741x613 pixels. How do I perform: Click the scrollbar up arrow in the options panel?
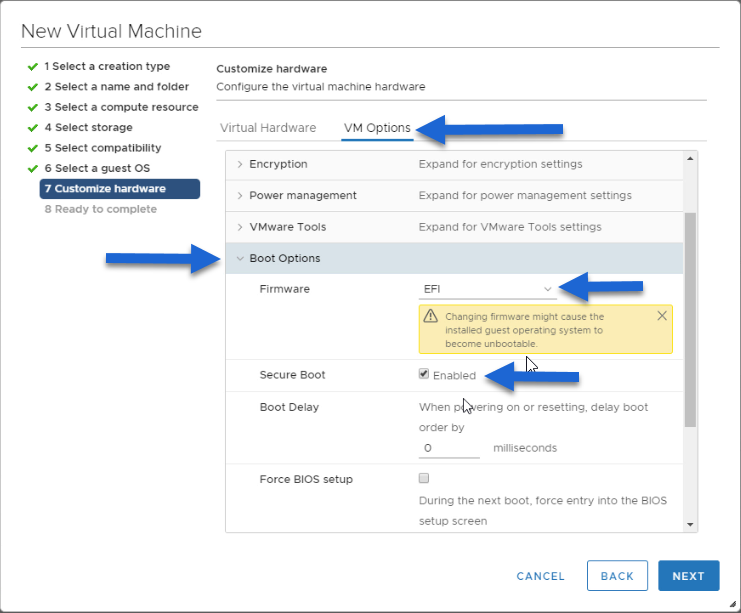point(690,158)
